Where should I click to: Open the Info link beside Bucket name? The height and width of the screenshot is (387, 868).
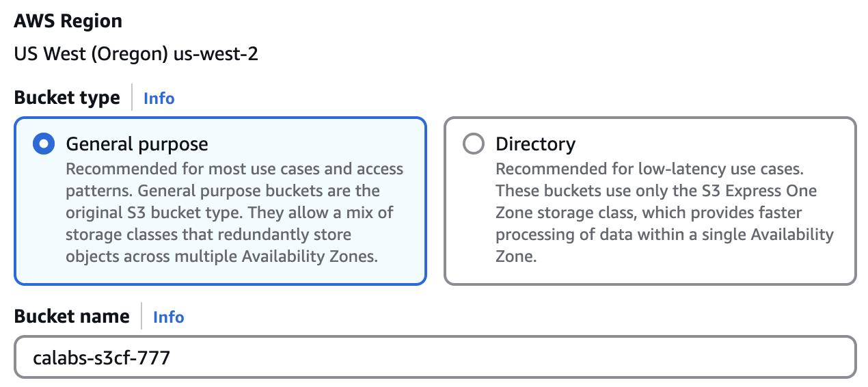click(168, 317)
